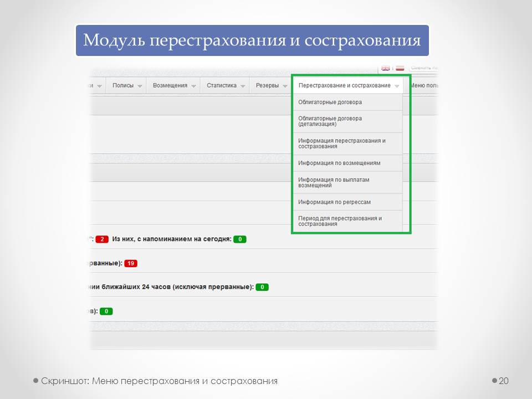The width and height of the screenshot is (532, 399).
Task: Collapse the Перестрахование и сострахование chevron
Action: [x=397, y=86]
